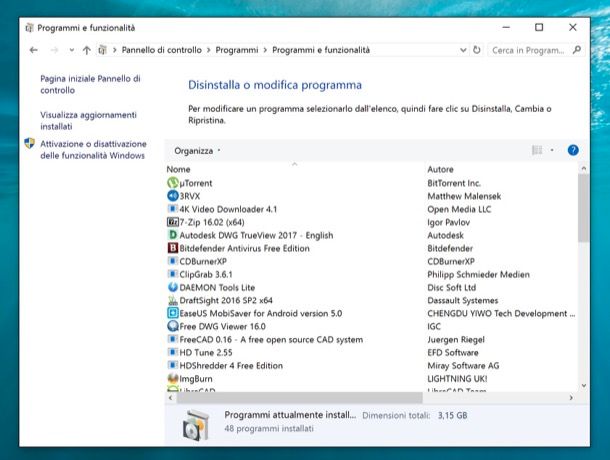Open Visualizza aggiornamenti installati link
This screenshot has height=460, width=610.
tap(88, 121)
